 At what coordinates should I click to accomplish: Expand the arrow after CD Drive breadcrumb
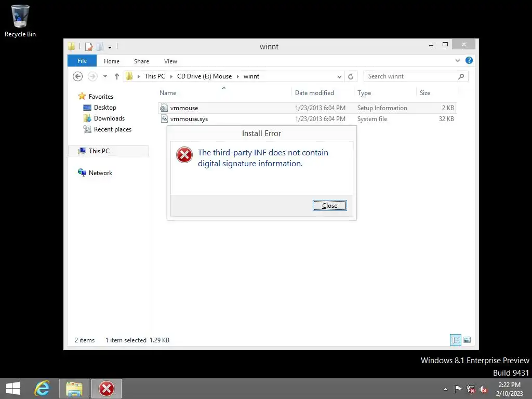tap(237, 77)
